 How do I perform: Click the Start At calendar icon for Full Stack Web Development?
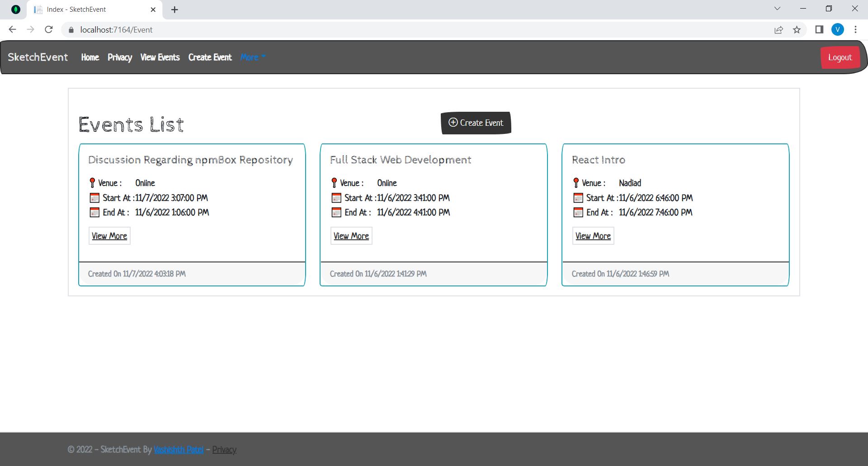[336, 198]
